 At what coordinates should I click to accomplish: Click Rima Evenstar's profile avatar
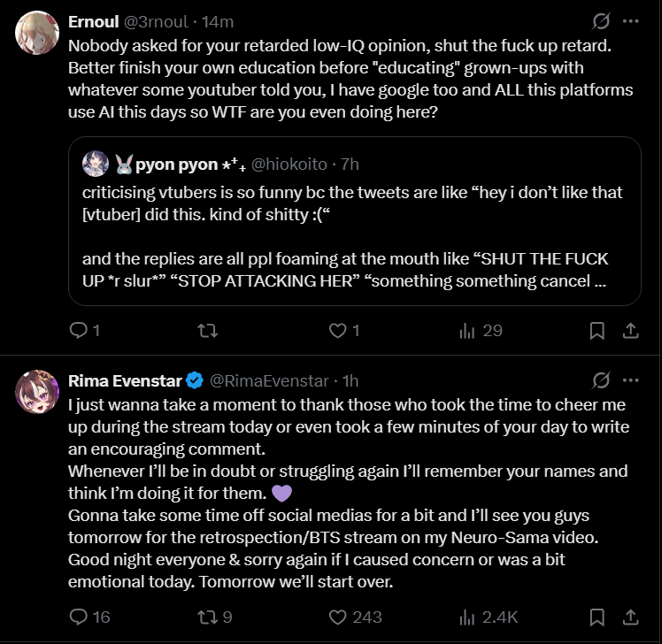coord(38,392)
